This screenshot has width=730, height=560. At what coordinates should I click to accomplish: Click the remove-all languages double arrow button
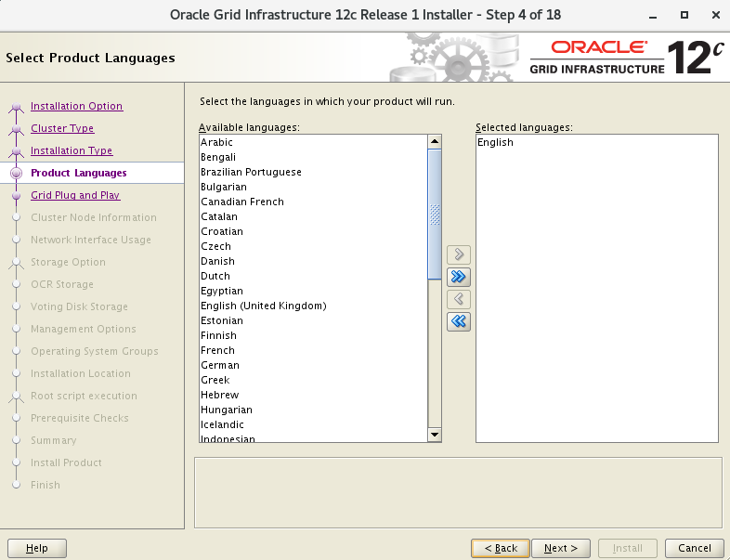[x=458, y=321]
